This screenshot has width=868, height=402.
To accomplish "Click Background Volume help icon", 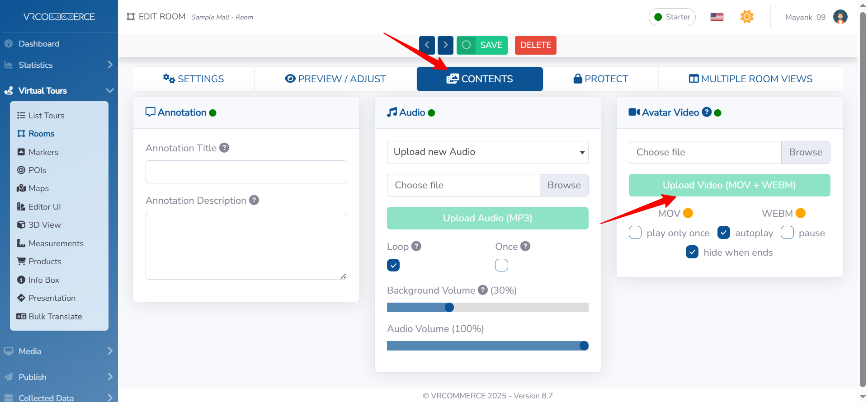I will [x=483, y=290].
